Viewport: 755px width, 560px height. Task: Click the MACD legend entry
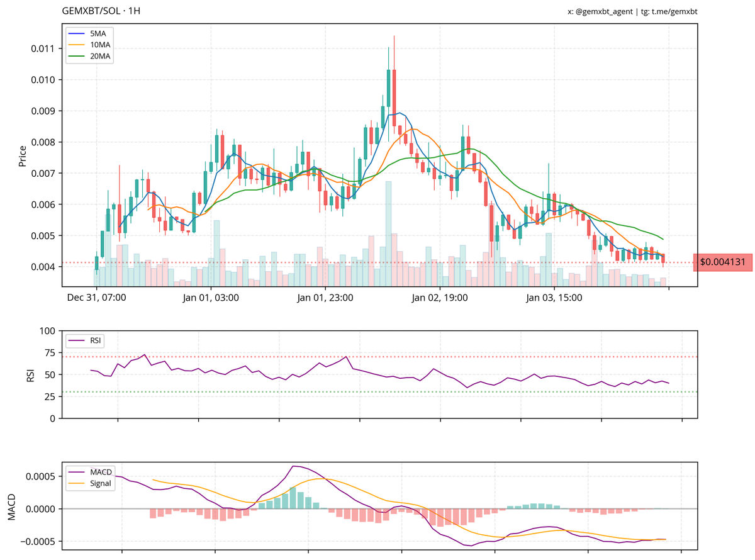pyautogui.click(x=91, y=472)
